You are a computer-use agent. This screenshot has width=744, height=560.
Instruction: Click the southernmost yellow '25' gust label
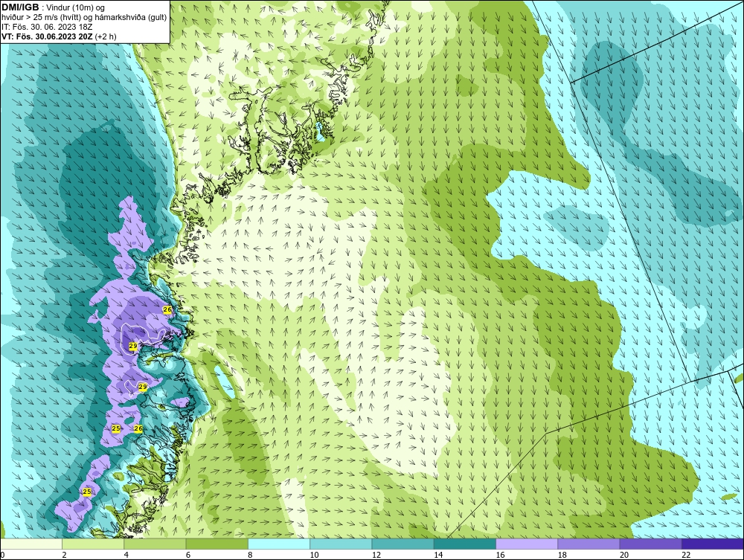(87, 492)
